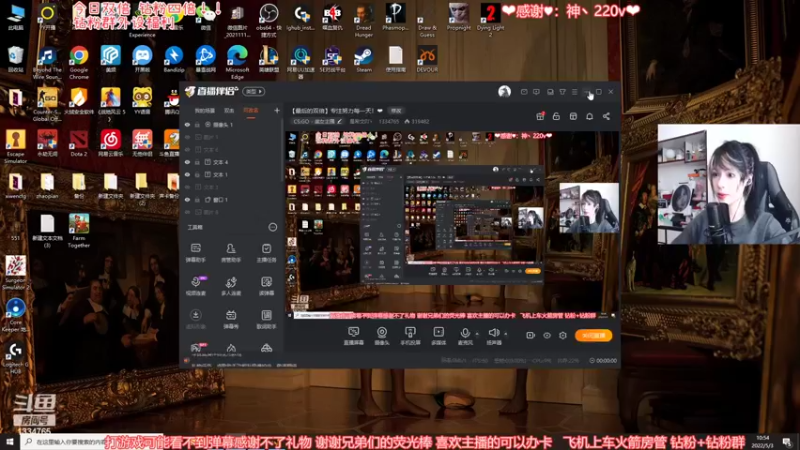
Task: Click Windows Start button
Action: [10, 442]
